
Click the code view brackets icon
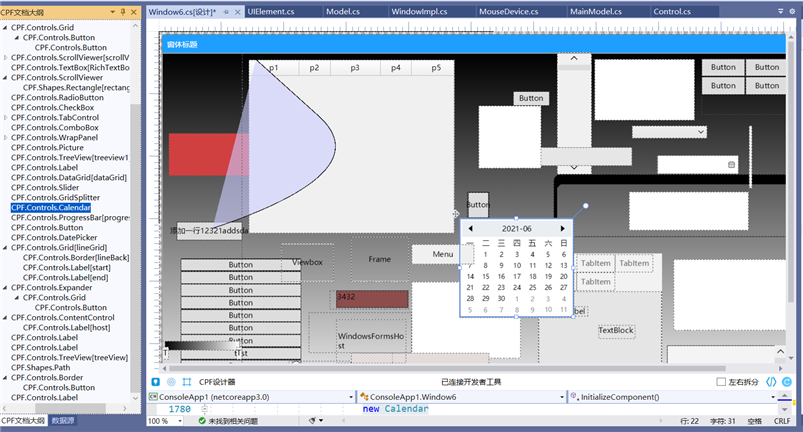click(771, 381)
